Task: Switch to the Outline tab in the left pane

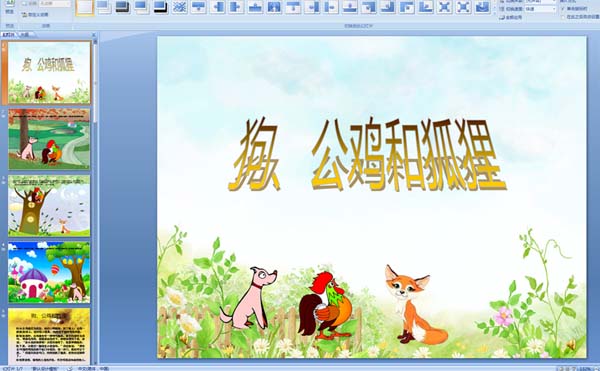Action: tap(26, 34)
